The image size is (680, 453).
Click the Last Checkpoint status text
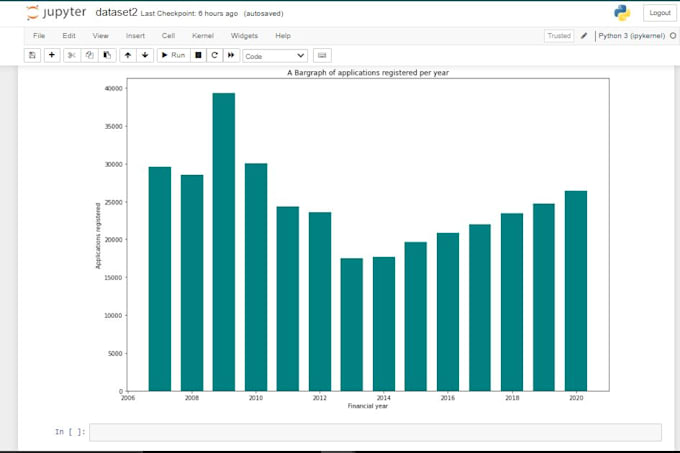pyautogui.click(x=189, y=13)
